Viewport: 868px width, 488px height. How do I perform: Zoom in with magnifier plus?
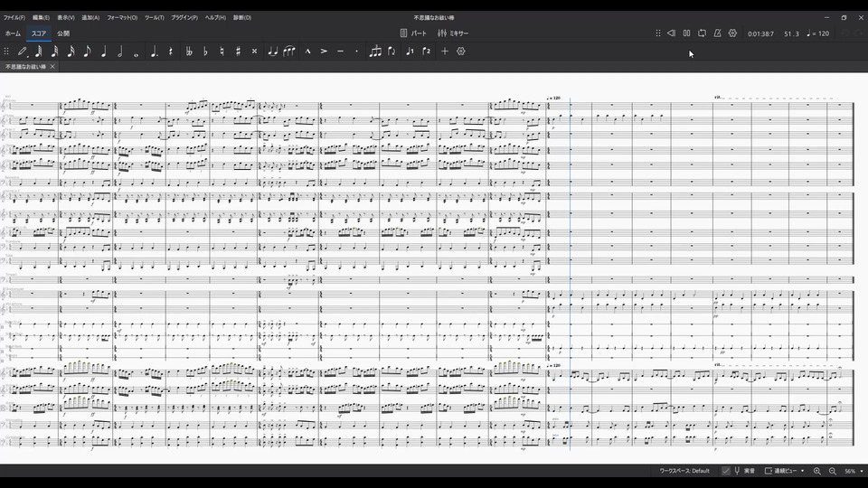(817, 471)
